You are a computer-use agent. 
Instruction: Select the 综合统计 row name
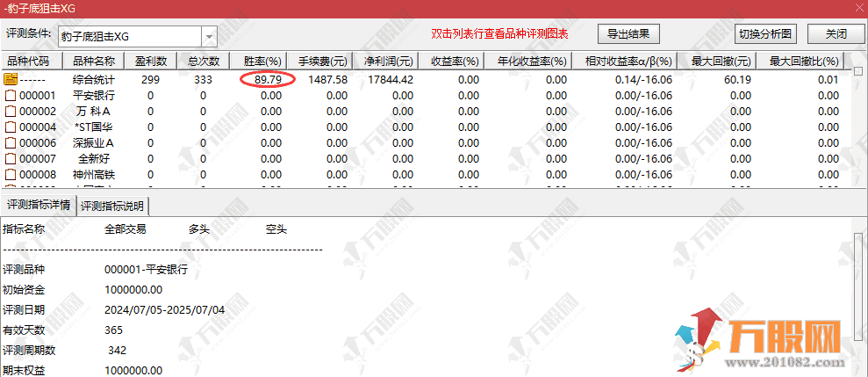94,80
